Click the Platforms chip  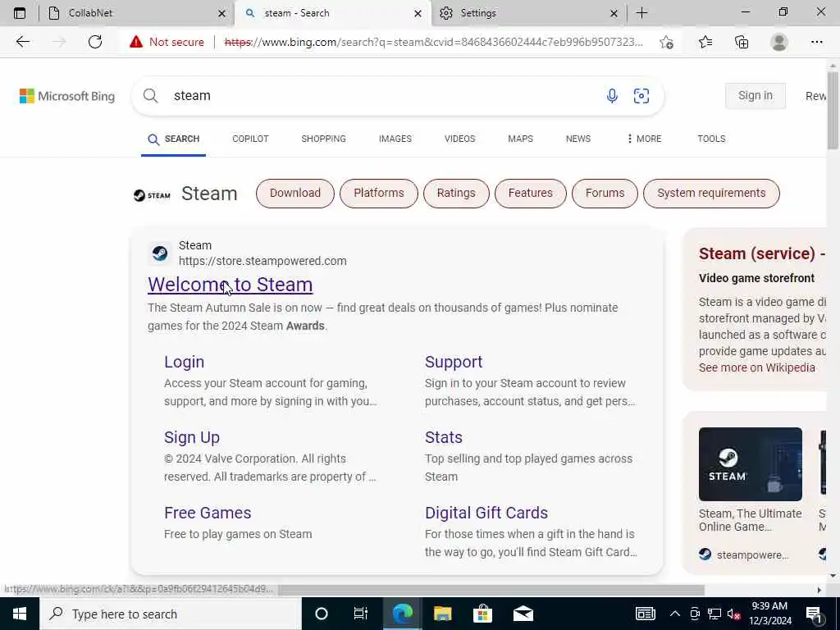[379, 194]
